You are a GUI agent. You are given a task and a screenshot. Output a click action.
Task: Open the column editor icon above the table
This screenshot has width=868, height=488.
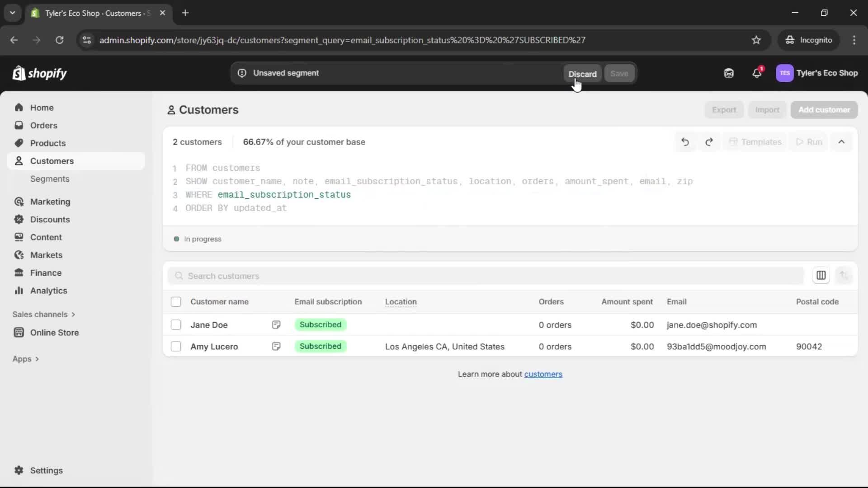(821, 276)
